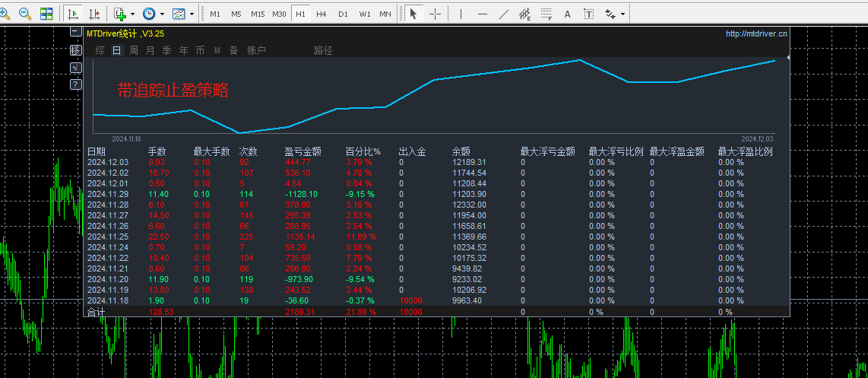Switch chart to MN timeframe
The width and height of the screenshot is (868, 378).
click(385, 14)
